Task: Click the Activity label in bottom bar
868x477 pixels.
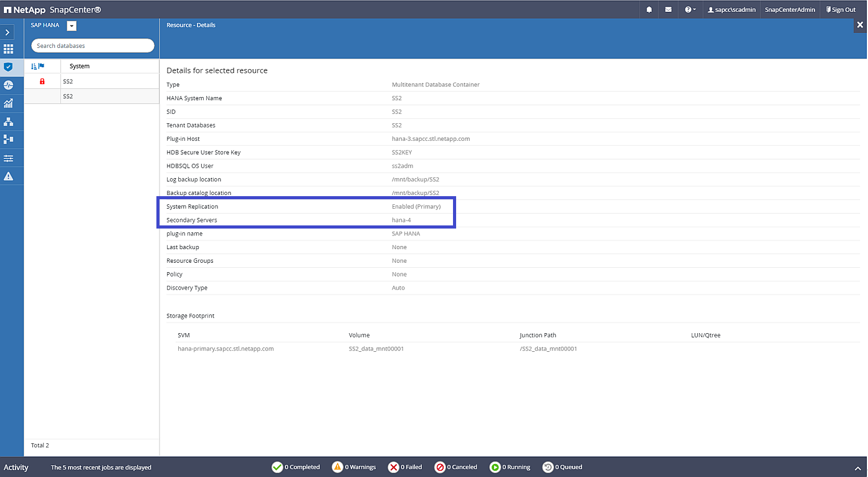Action: pyautogui.click(x=16, y=467)
